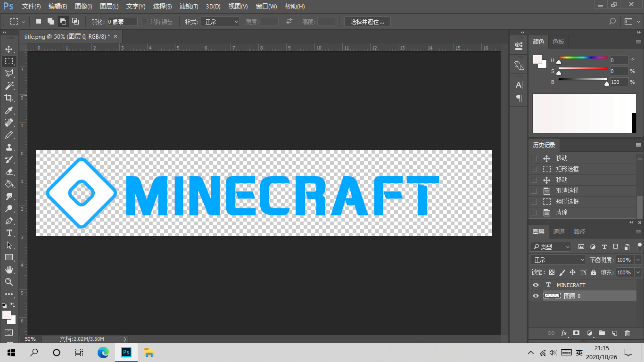Screen dimensions: 644x362
Task: Hide 图层 0 with its eye icon
Action: click(x=536, y=296)
